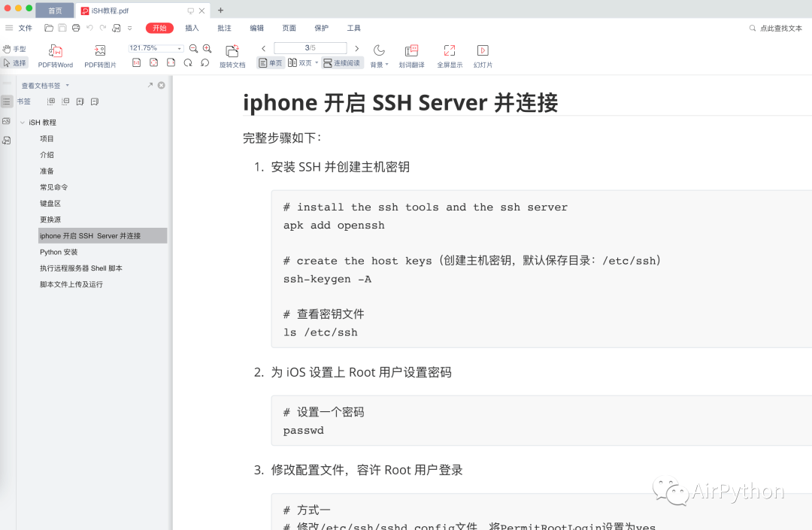Open the 双页 dropdown arrow
Screen dimensions: 812x530
pos(317,62)
